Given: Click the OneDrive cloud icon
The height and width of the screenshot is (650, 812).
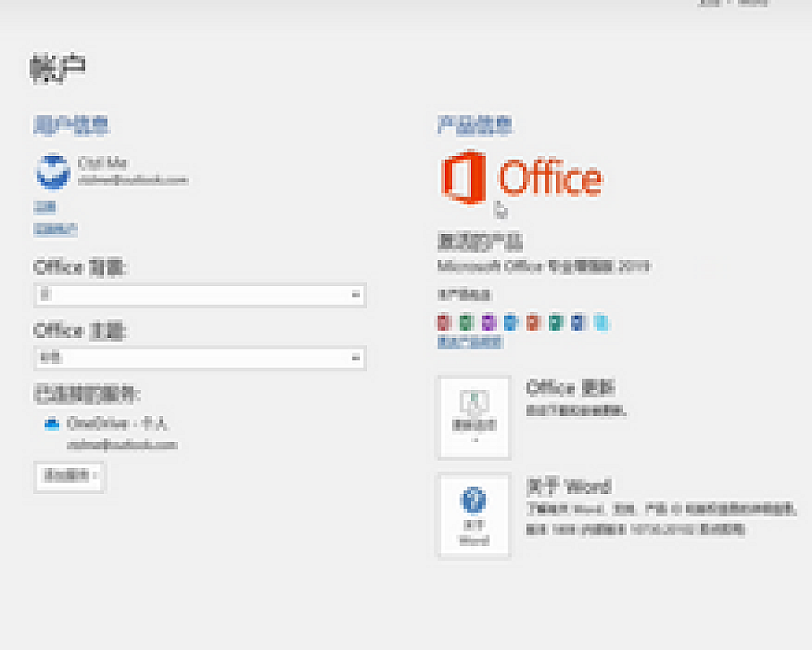Looking at the screenshot, I should (53, 424).
